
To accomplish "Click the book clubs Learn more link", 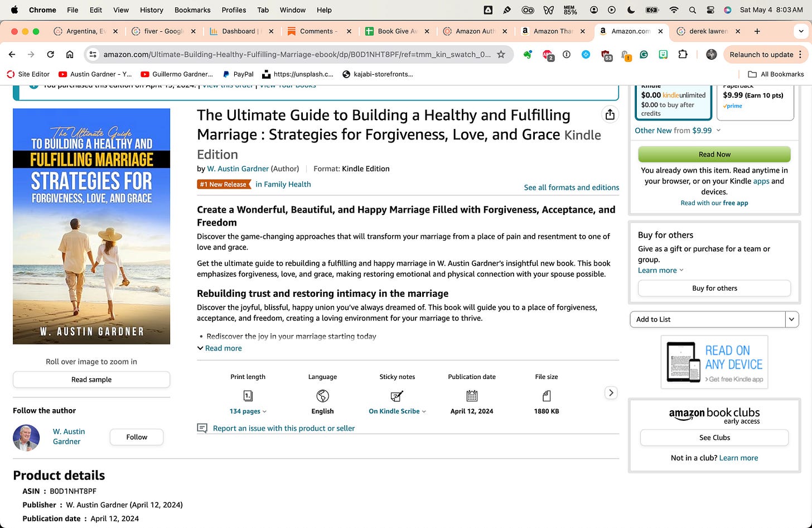I will tap(738, 458).
